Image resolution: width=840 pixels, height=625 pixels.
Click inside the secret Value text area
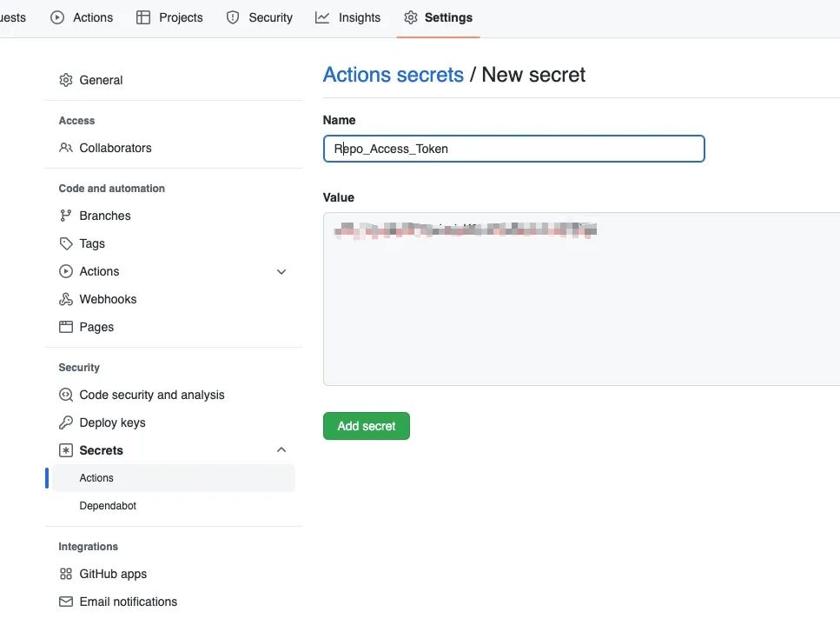tap(581, 299)
